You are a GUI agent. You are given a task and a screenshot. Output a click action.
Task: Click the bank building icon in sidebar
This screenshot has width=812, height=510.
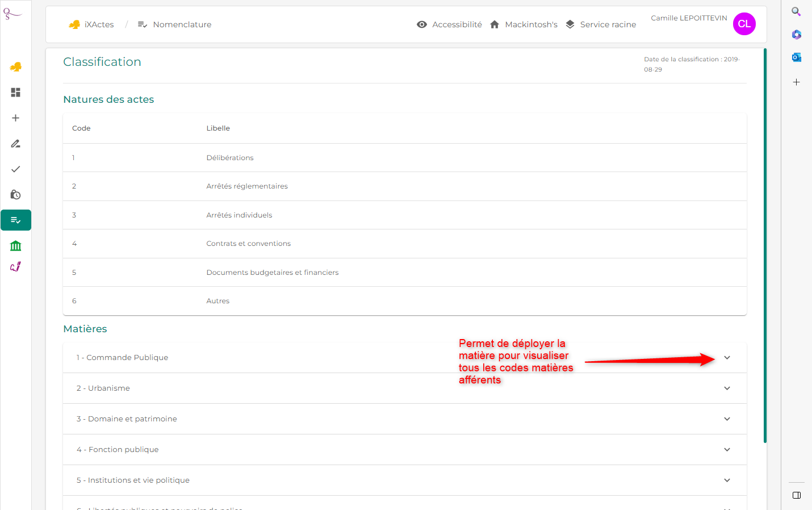click(x=16, y=245)
